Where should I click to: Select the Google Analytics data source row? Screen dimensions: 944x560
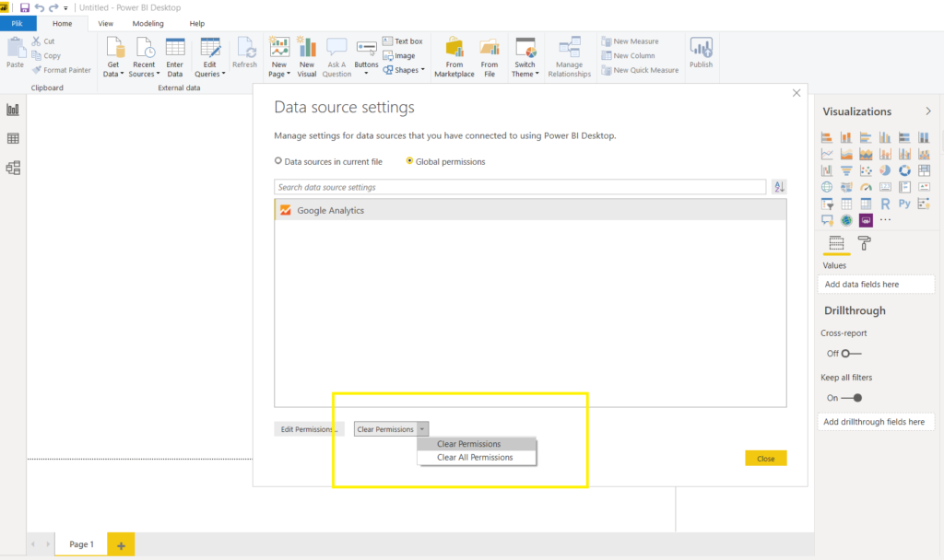point(530,211)
